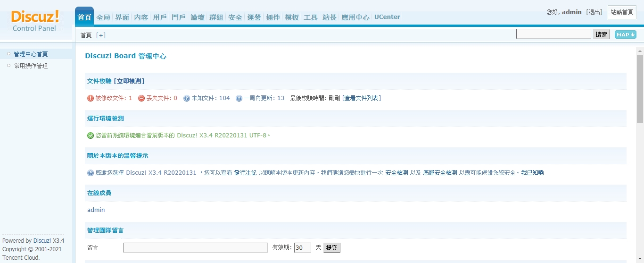Open the 發行注記 release notes link
Image resolution: width=644 pixels, height=263 pixels.
(245, 173)
